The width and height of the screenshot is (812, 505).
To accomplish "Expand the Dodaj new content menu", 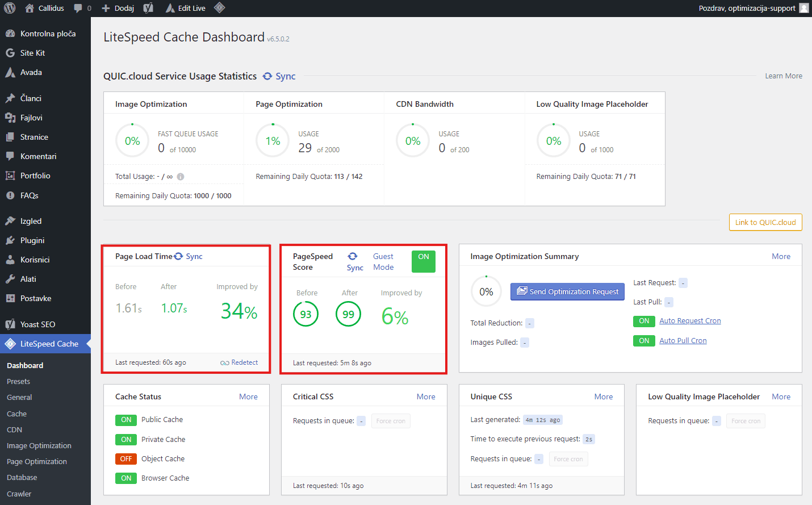I will [118, 8].
